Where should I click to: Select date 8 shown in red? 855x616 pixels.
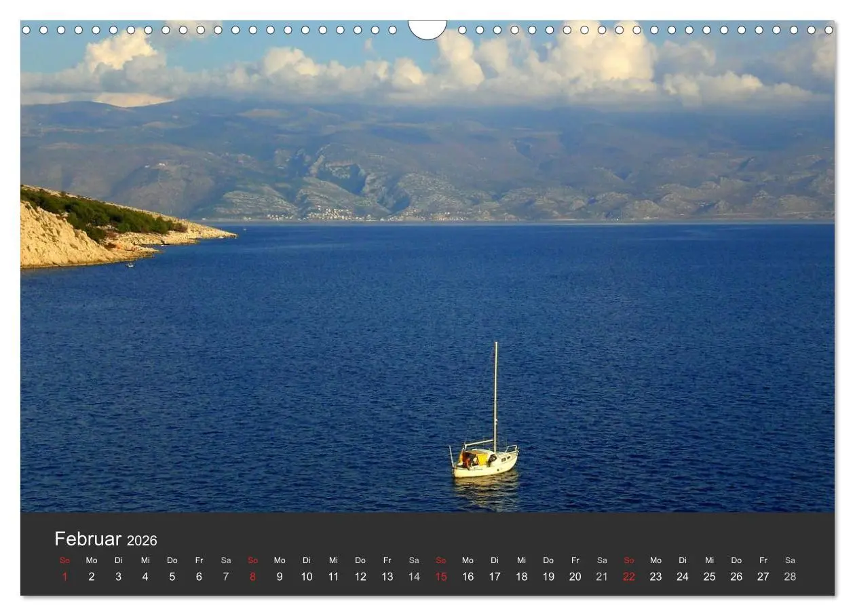(252, 576)
